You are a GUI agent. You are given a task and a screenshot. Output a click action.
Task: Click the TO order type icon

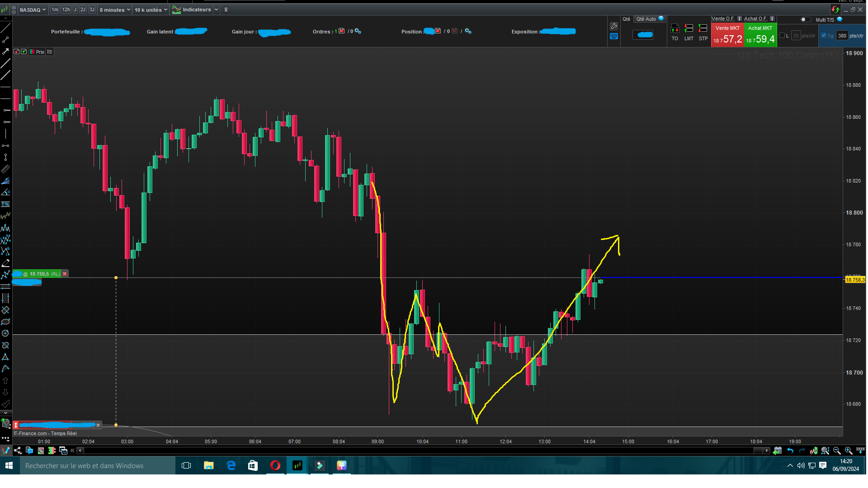[675, 28]
